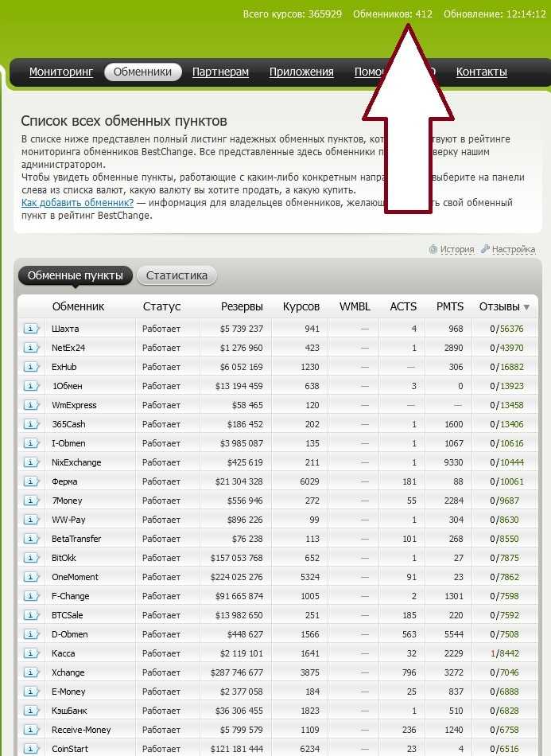This screenshot has width=551, height=756.
Task: Open NixExchange info icon
Action: pos(31,462)
